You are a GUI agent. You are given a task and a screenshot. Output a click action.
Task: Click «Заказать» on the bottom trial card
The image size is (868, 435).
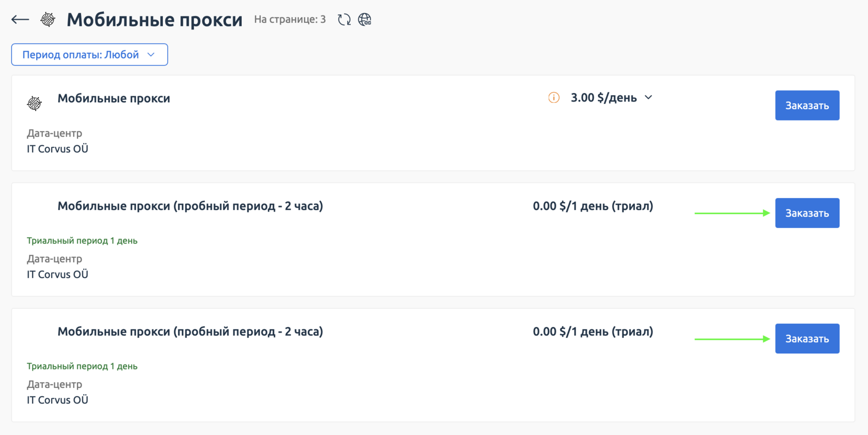807,338
